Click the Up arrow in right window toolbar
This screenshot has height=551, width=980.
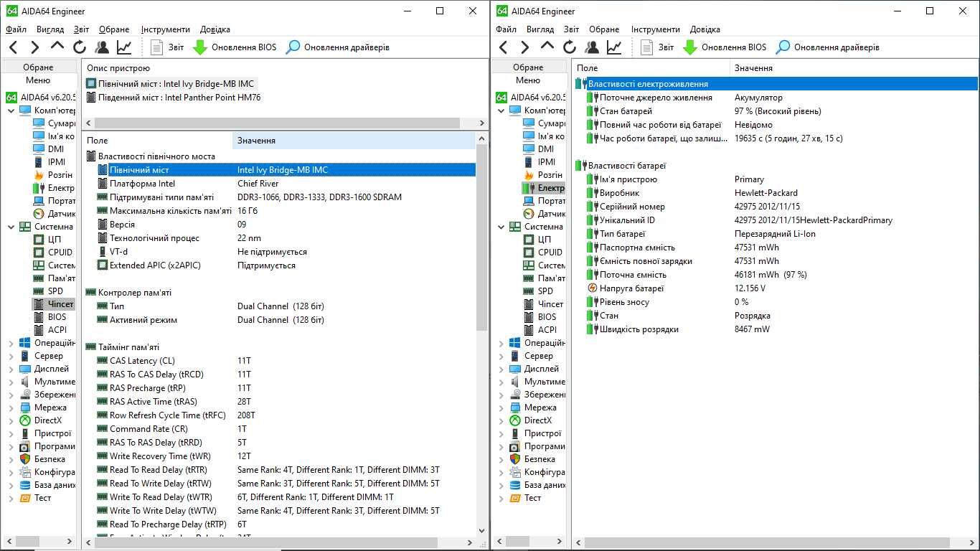pos(547,47)
